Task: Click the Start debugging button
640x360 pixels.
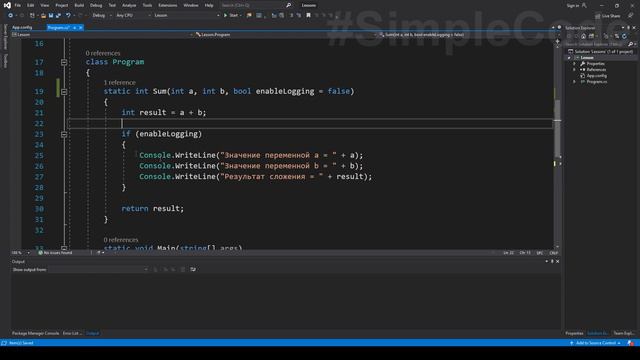Action: point(231,16)
